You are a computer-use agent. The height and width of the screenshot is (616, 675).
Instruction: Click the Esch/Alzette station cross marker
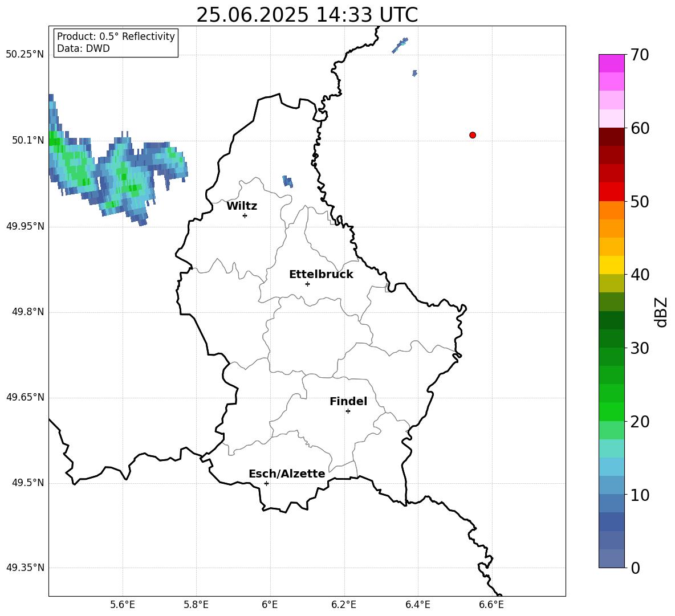pyautogui.click(x=266, y=483)
